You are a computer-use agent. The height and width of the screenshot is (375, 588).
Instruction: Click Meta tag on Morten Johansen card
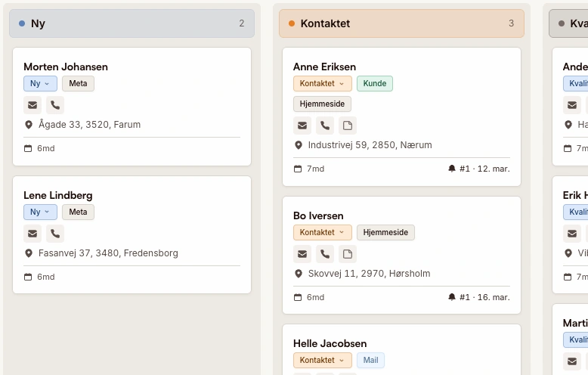(78, 84)
